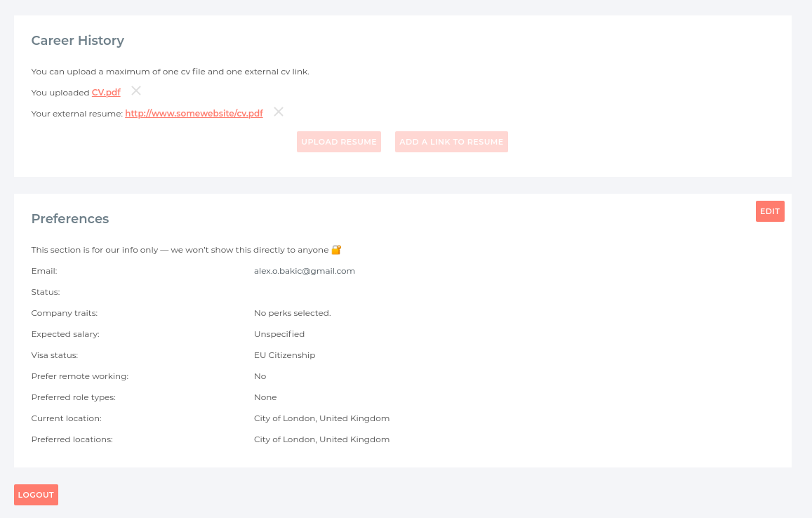Click the lock emoji icon

[336, 250]
